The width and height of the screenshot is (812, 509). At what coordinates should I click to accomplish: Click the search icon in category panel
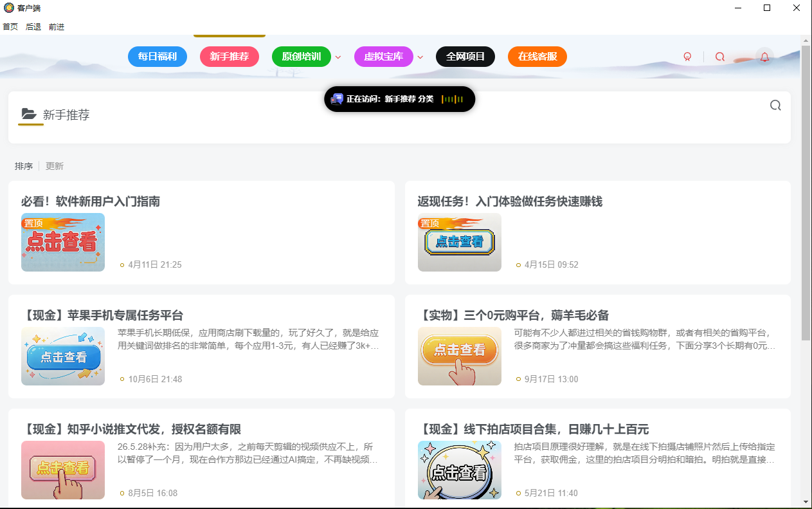click(x=775, y=106)
